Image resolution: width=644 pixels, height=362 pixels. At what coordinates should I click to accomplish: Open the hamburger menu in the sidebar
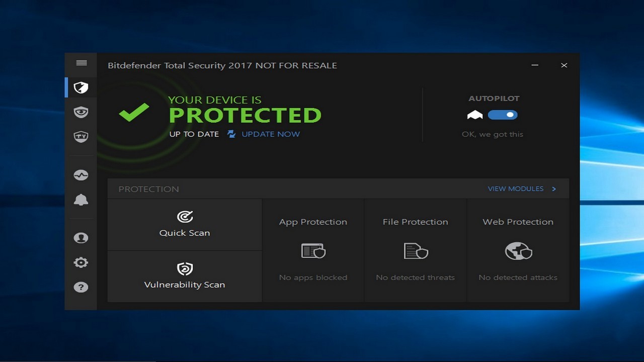[81, 63]
